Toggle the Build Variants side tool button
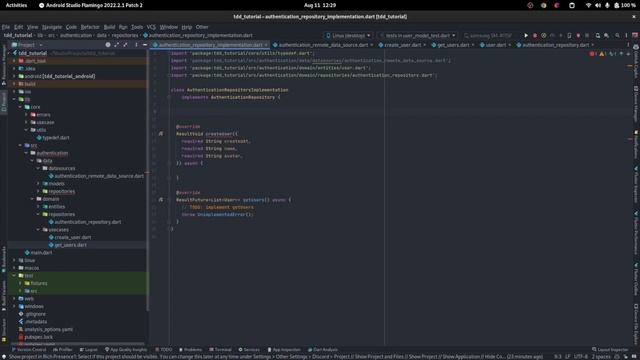 tap(4, 295)
